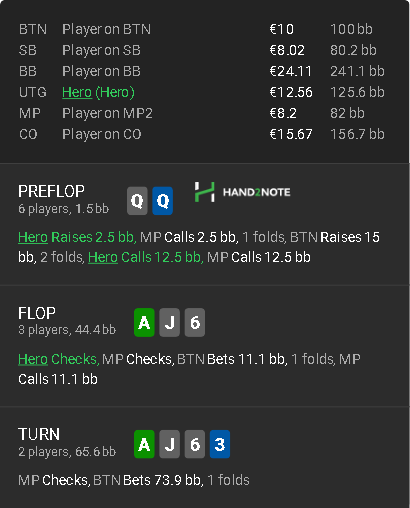
Task: Select the gray Jack flop card
Action: click(169, 322)
